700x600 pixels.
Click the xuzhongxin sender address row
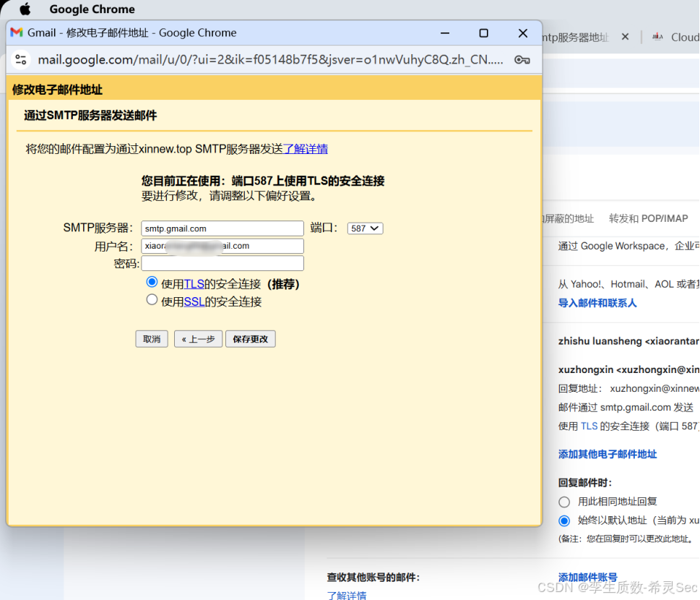[628, 369]
